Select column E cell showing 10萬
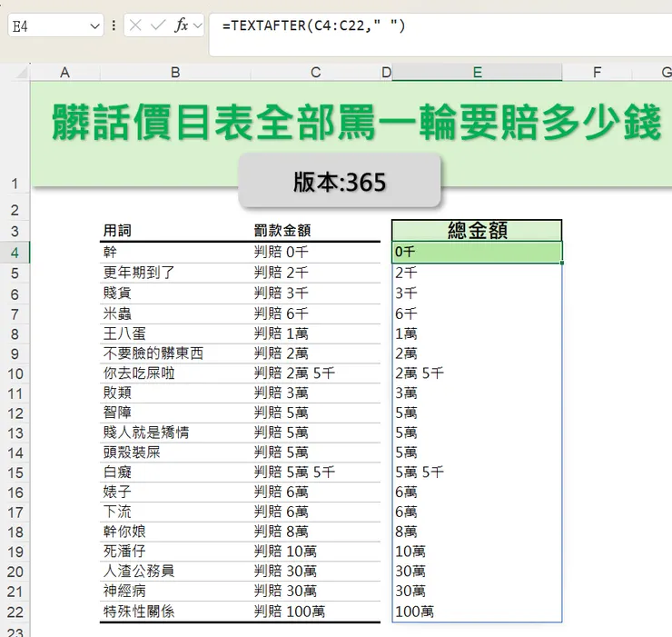 point(477,552)
